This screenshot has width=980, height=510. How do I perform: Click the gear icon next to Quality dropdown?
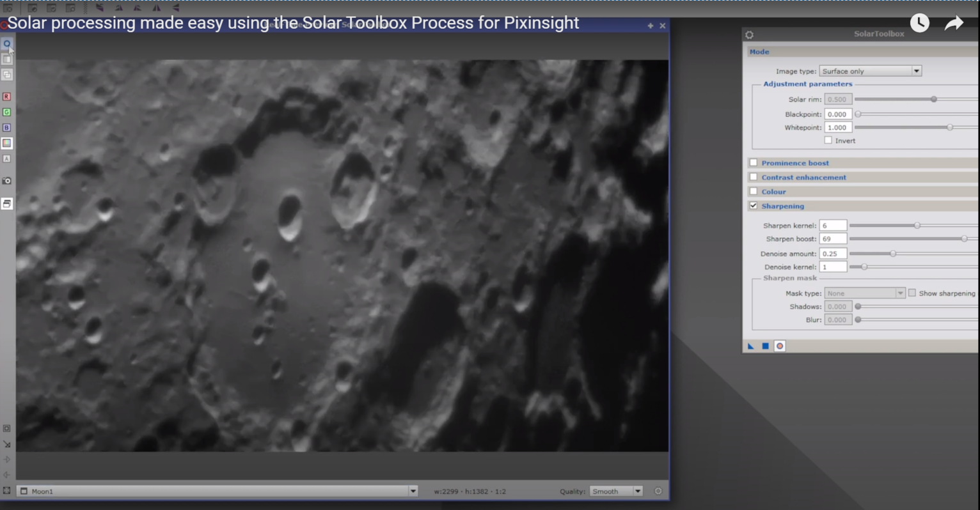pyautogui.click(x=658, y=491)
